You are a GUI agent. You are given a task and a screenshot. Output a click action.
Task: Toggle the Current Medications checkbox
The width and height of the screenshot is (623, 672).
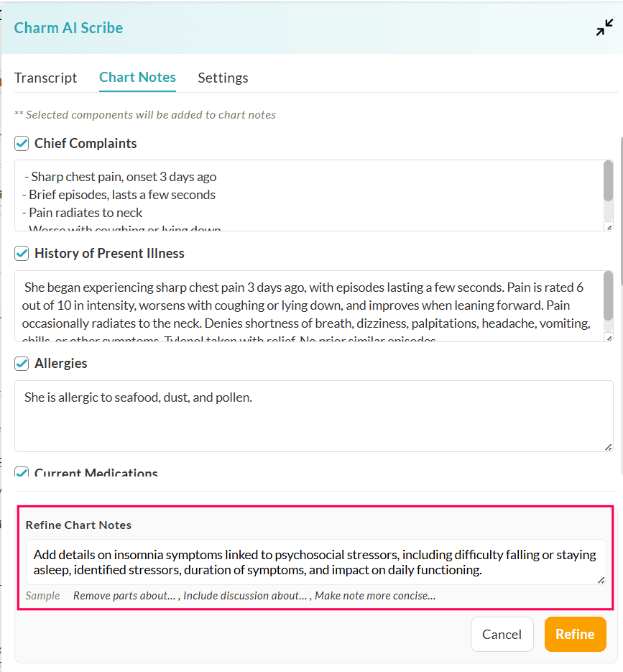pos(22,473)
